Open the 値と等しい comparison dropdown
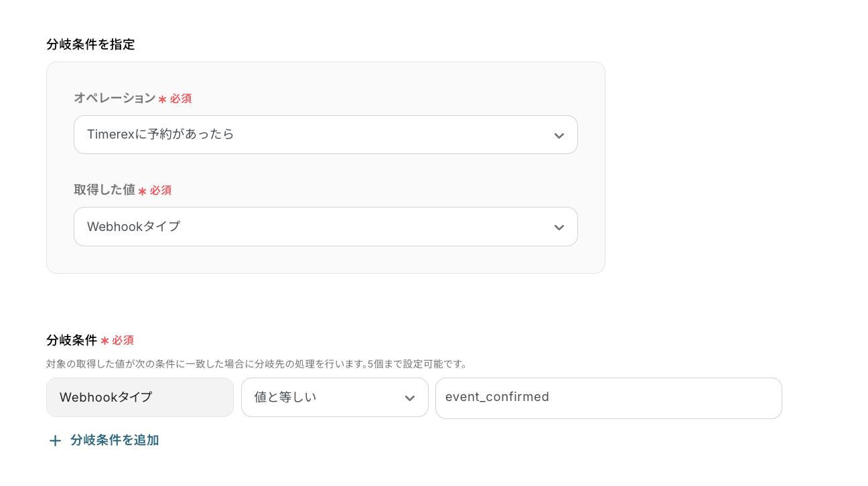The image size is (868, 486). [x=335, y=397]
